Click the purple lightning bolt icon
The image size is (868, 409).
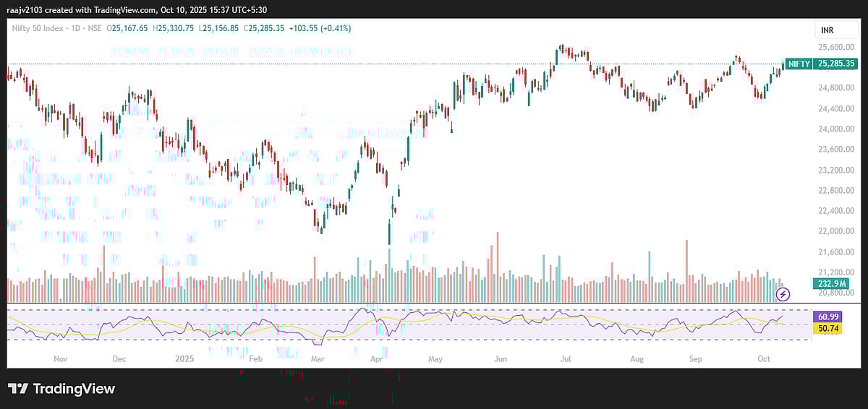pyautogui.click(x=783, y=294)
